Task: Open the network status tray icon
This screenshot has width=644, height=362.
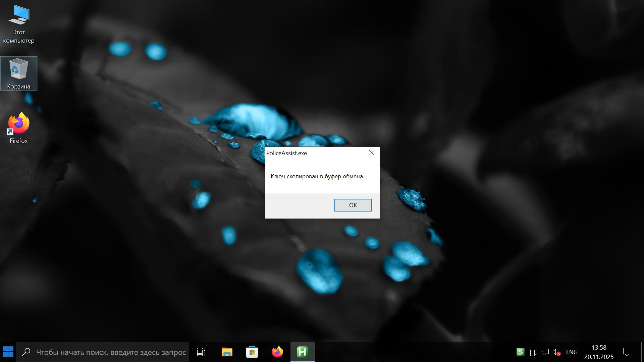Action: (544, 352)
